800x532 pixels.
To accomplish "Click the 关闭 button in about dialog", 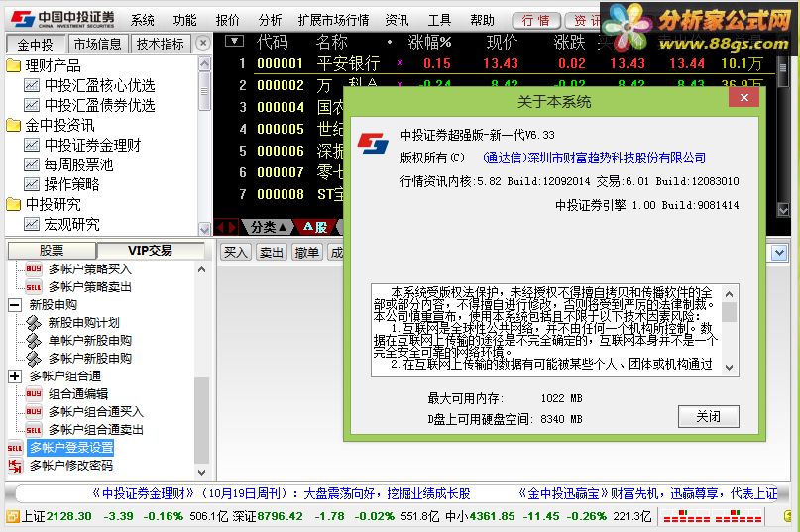I will click(x=708, y=417).
